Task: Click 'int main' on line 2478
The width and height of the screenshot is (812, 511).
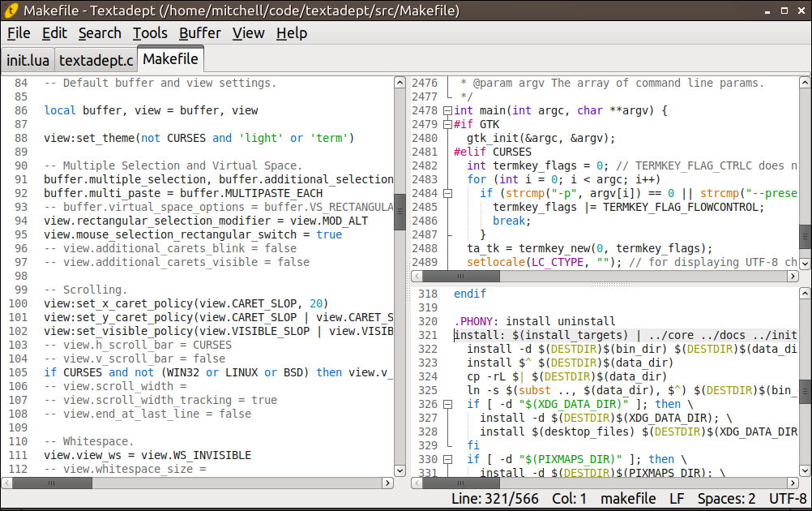Action: (480, 110)
